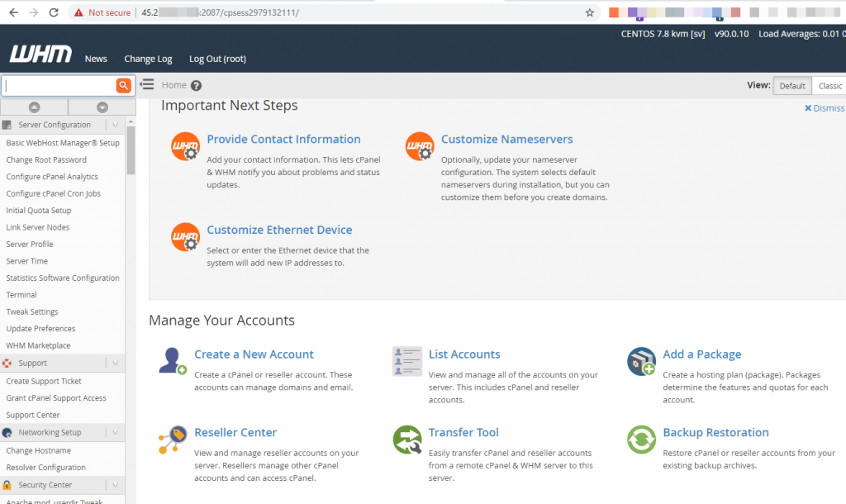Click the sidebar down arrow button
The image size is (846, 504).
(x=102, y=107)
